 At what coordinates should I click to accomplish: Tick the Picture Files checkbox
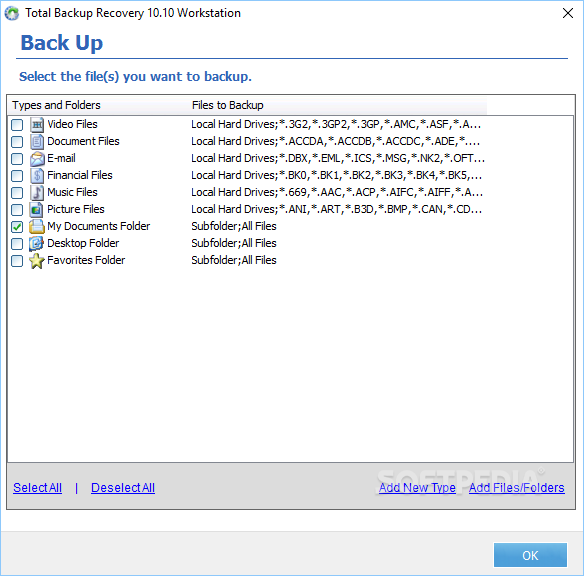point(17,210)
